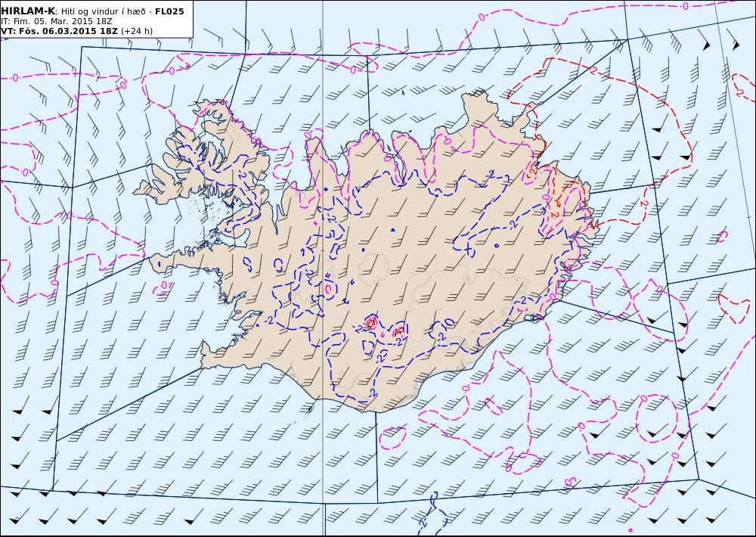Click the '(+24 h)' forecast offset text

(x=136, y=31)
